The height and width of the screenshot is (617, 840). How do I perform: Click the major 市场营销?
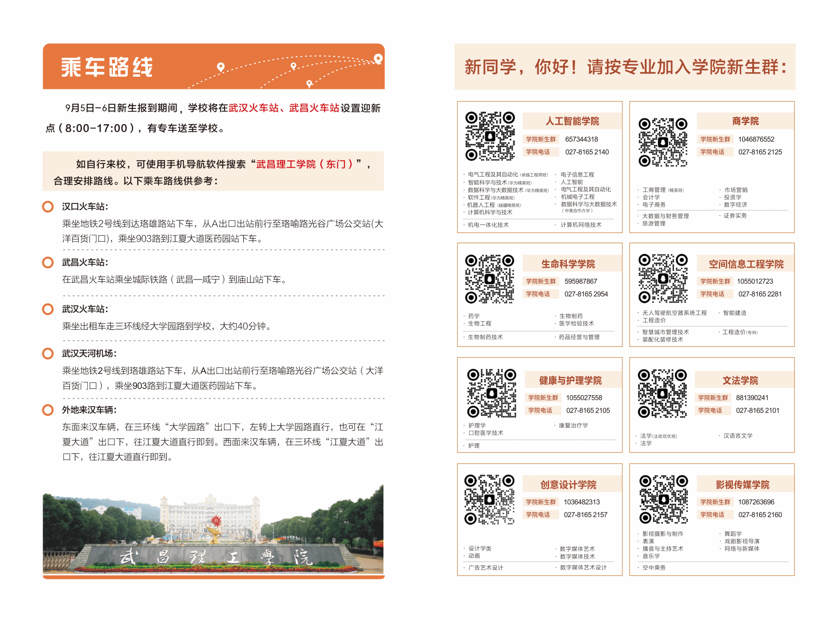(x=735, y=190)
